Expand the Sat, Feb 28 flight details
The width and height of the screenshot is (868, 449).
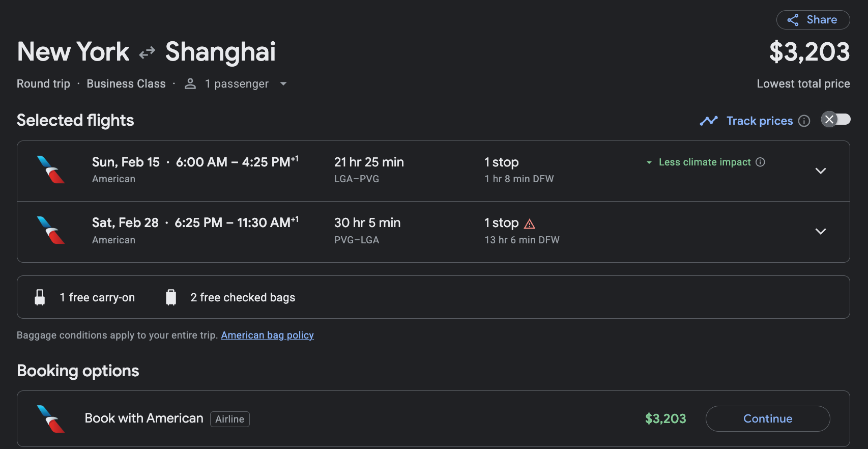click(x=820, y=231)
